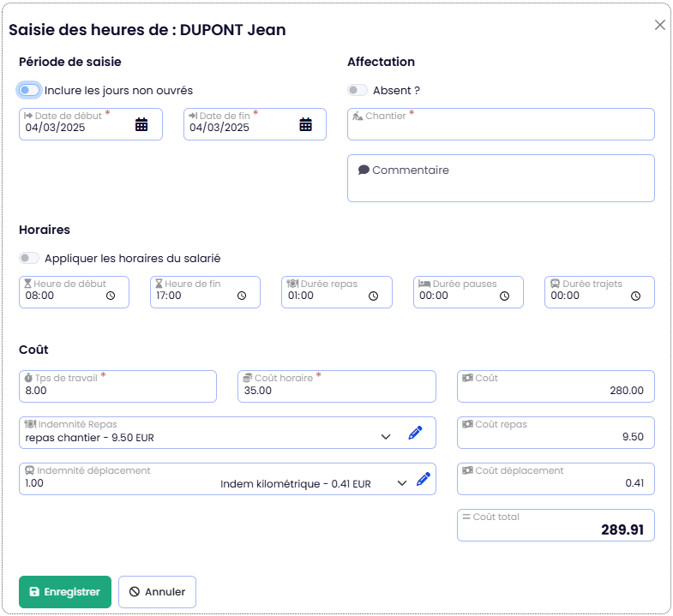Screen dimensions: 673x616
Task: Edit Indemnité déplacement with pencil icon
Action: [423, 480]
